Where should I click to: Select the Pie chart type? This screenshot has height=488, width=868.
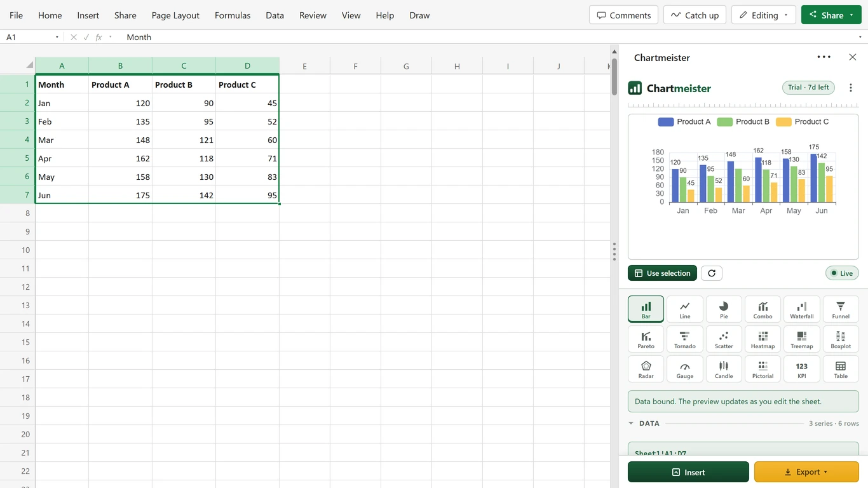pos(724,309)
